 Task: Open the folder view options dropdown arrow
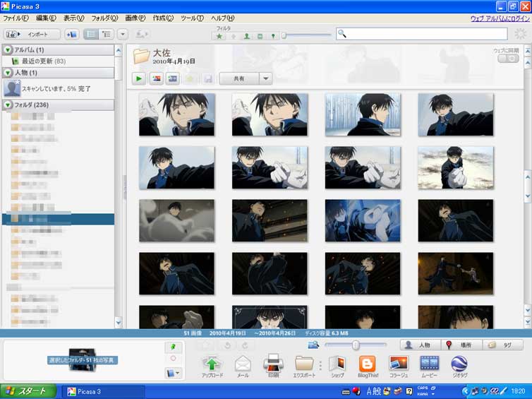(x=123, y=35)
